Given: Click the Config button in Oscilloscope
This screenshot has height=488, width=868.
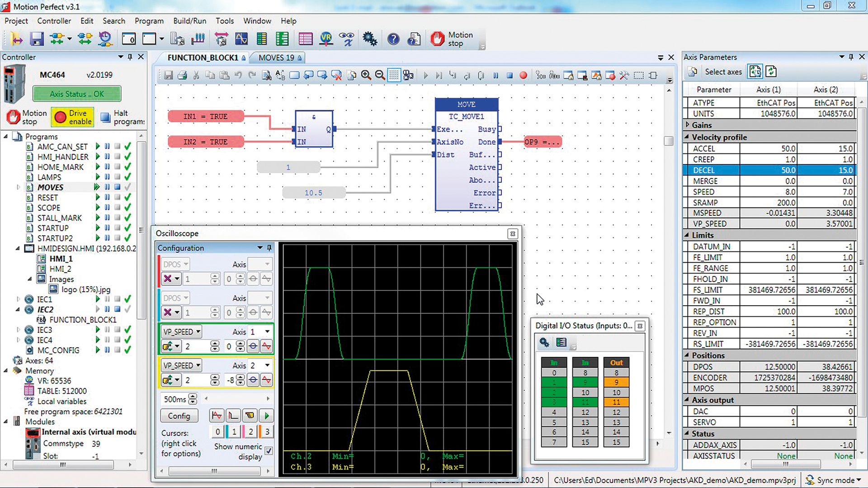Looking at the screenshot, I should 179,416.
